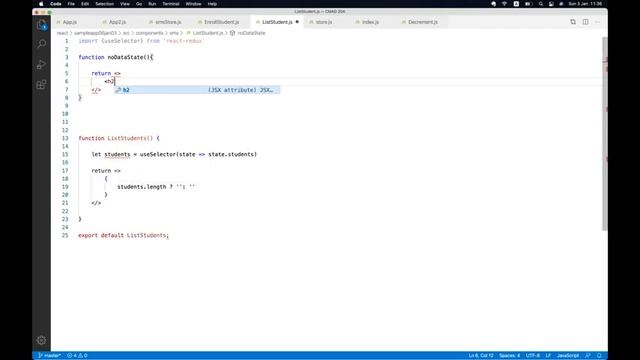
Task: Select the ListStudent.js tab
Action: click(x=277, y=22)
